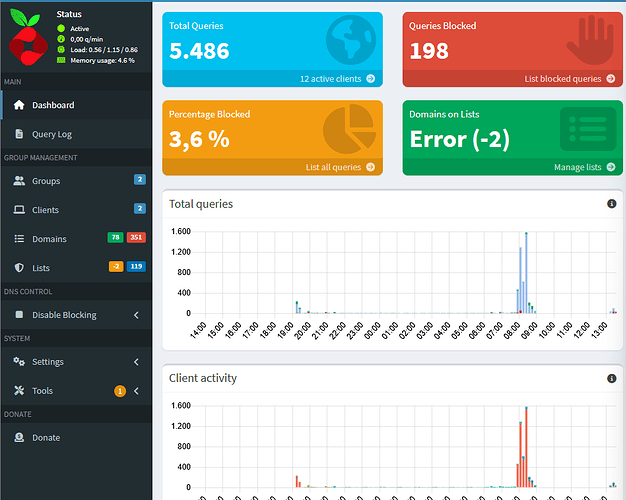Click the red 351 Domains badge

[x=136, y=238]
